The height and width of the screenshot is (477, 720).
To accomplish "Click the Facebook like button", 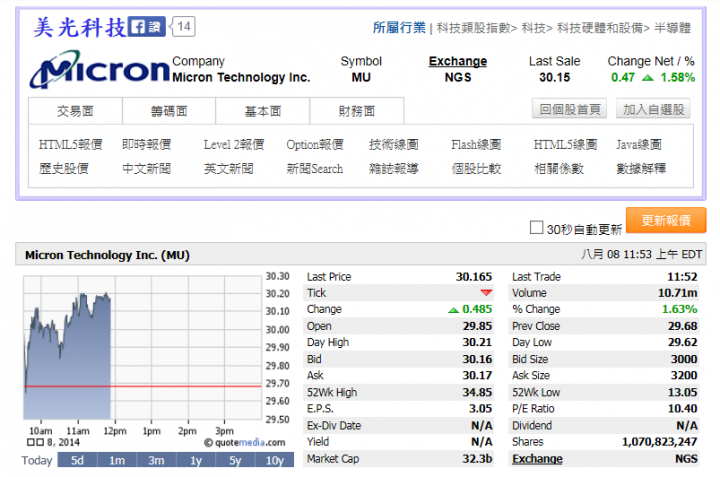I will click(x=146, y=27).
